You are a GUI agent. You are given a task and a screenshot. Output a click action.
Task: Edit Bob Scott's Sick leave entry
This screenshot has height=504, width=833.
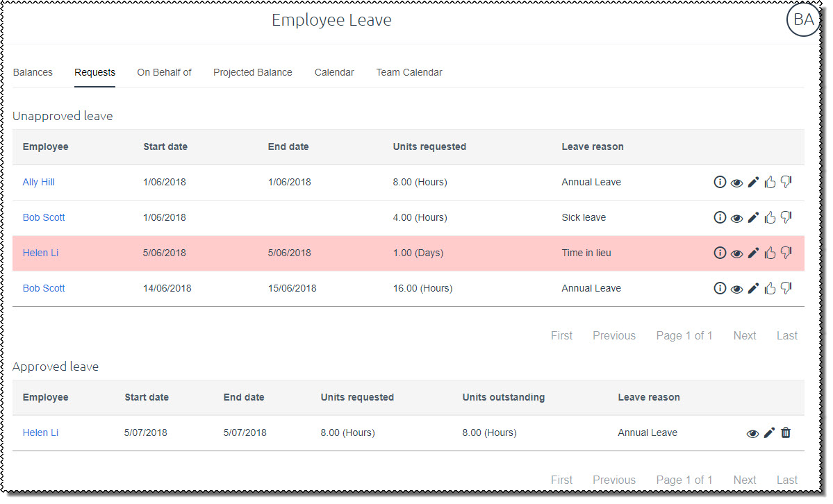point(753,217)
